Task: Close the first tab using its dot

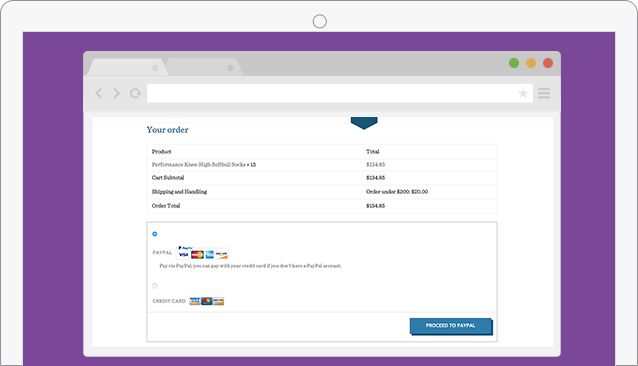Action: click(155, 68)
